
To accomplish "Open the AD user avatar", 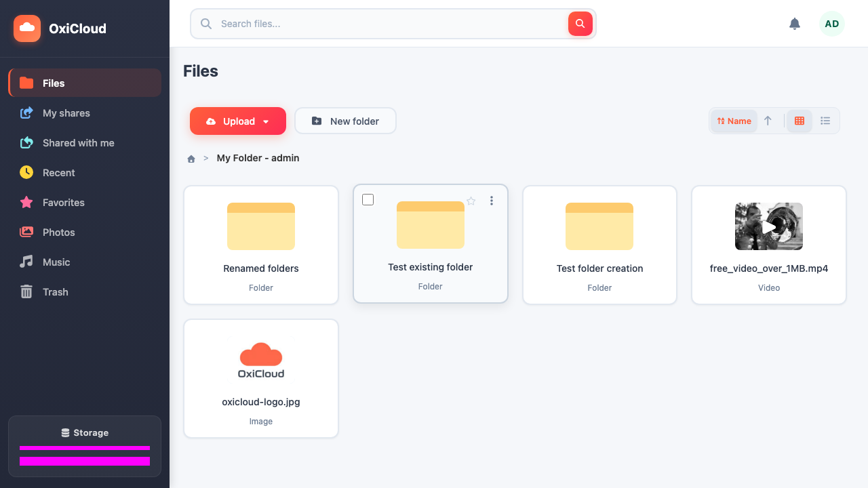I will click(832, 24).
